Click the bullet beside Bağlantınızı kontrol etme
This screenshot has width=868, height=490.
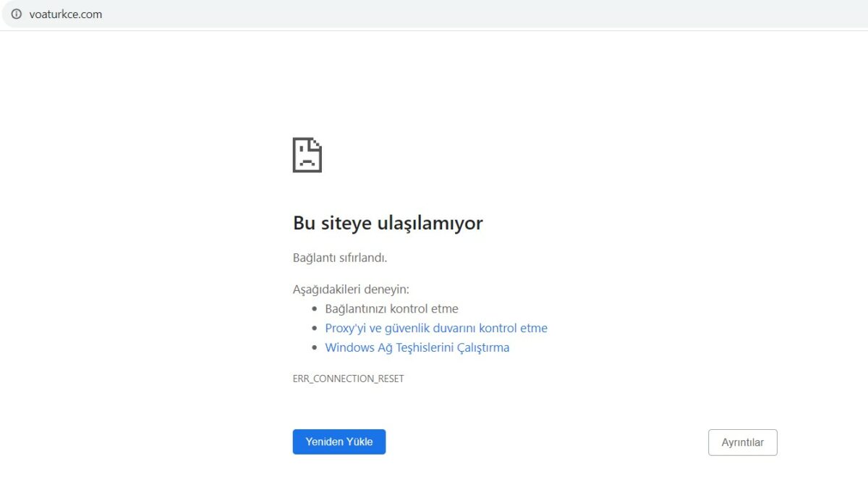point(315,309)
